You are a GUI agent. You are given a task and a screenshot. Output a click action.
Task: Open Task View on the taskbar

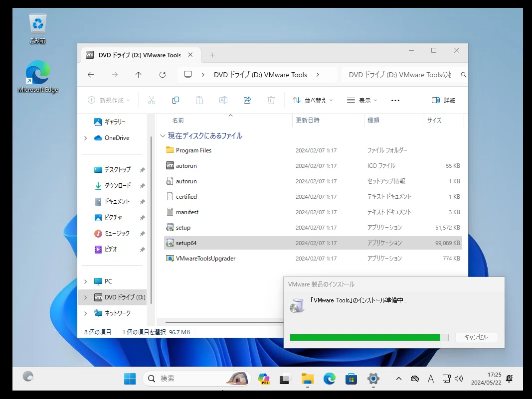tap(284, 379)
